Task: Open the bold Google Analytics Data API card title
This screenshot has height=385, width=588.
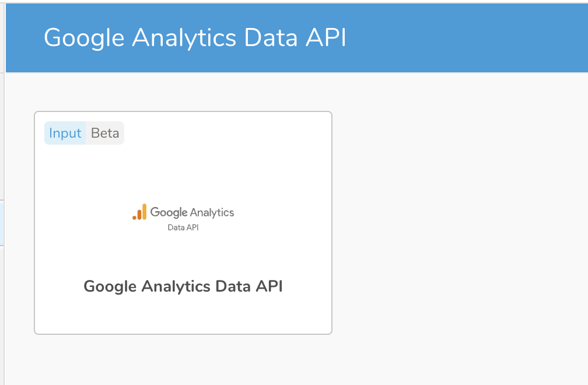Action: click(x=183, y=286)
